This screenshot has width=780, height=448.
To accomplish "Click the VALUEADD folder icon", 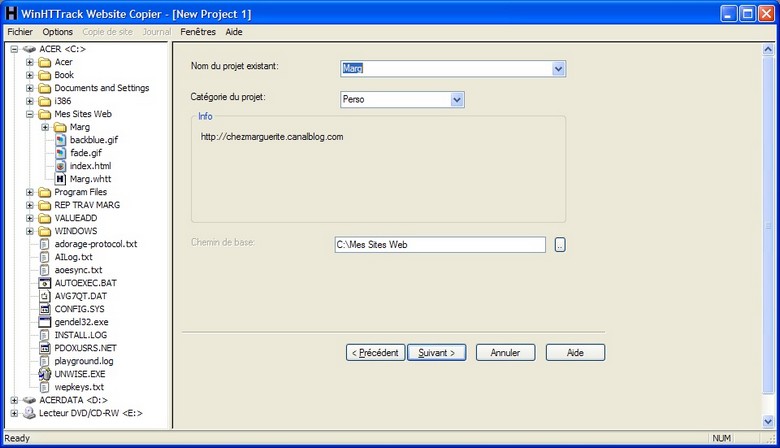I will [45, 218].
